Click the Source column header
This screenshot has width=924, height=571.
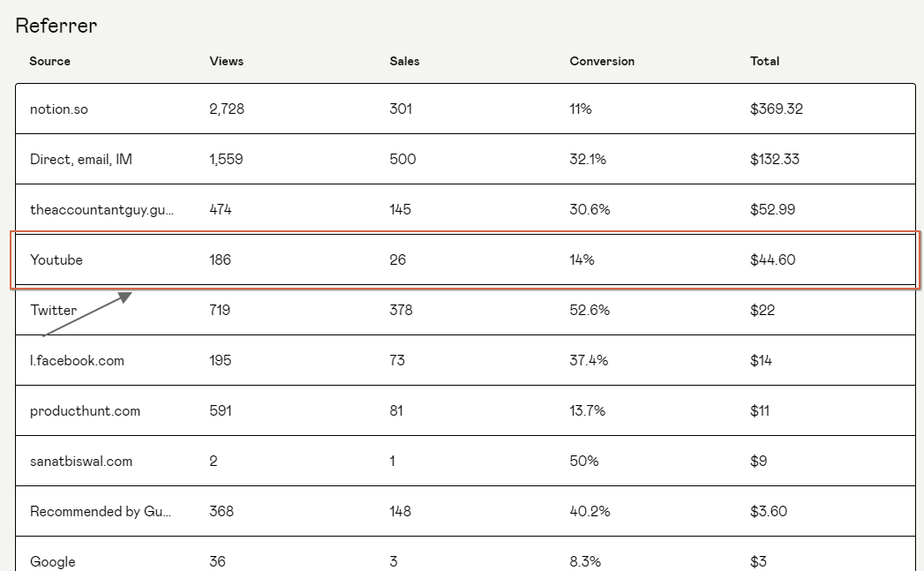tap(49, 61)
